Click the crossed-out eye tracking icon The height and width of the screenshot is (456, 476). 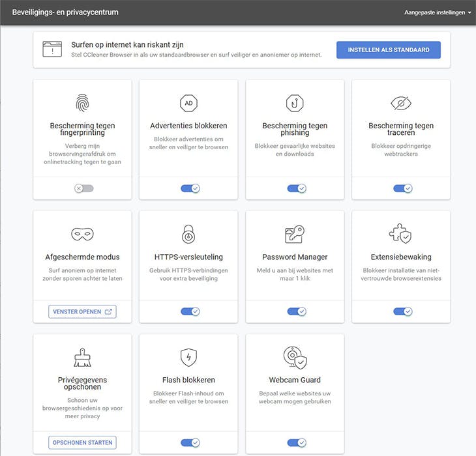point(401,103)
